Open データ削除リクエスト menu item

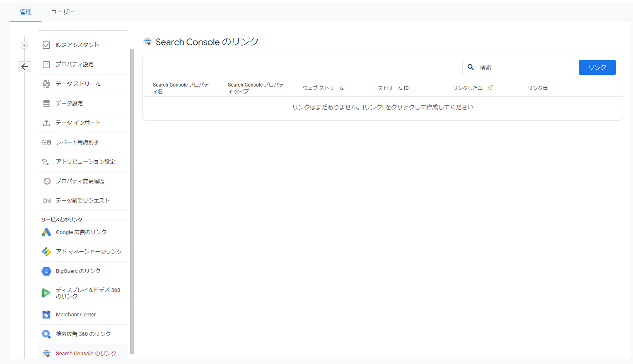[x=83, y=200]
